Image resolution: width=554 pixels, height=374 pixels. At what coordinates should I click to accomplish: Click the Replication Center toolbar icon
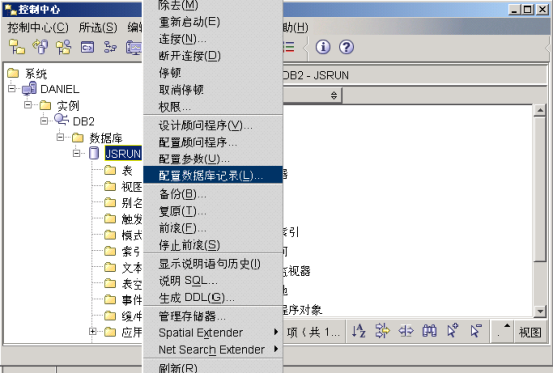point(40,47)
